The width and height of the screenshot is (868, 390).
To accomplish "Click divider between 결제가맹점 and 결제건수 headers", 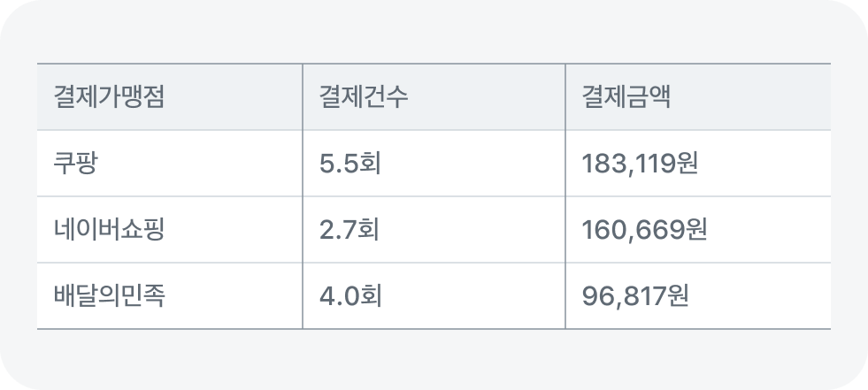I will point(303,97).
